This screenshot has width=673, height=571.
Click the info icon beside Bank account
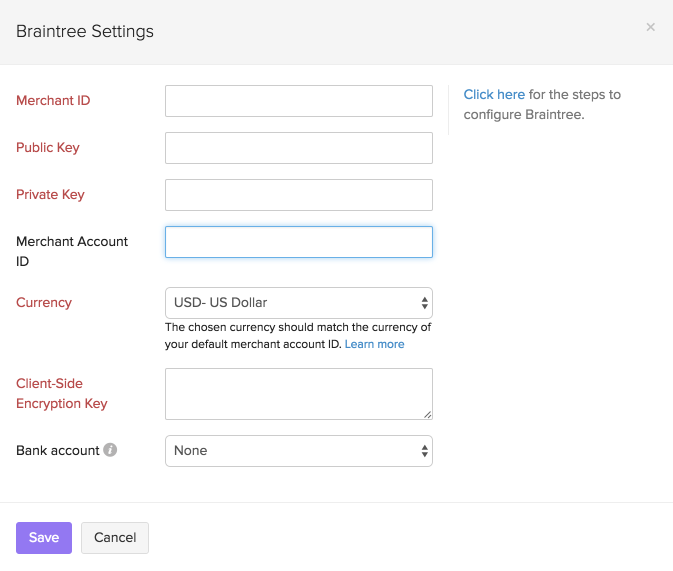point(110,451)
